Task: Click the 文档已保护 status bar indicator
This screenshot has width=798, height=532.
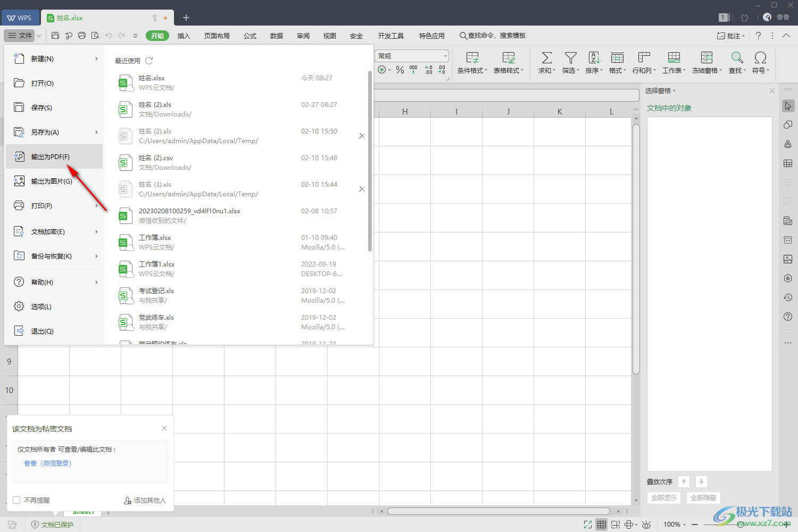Action: pyautogui.click(x=53, y=525)
